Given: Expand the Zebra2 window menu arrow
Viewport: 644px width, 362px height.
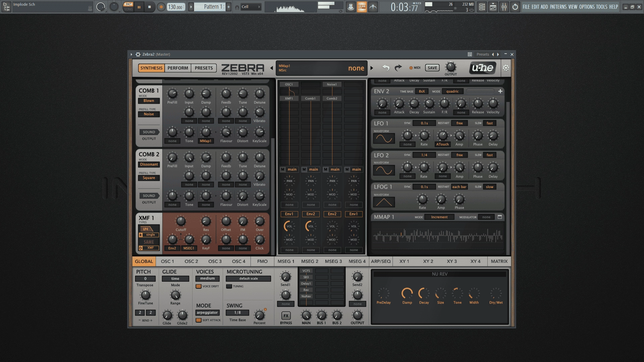Looking at the screenshot, I should [131, 54].
